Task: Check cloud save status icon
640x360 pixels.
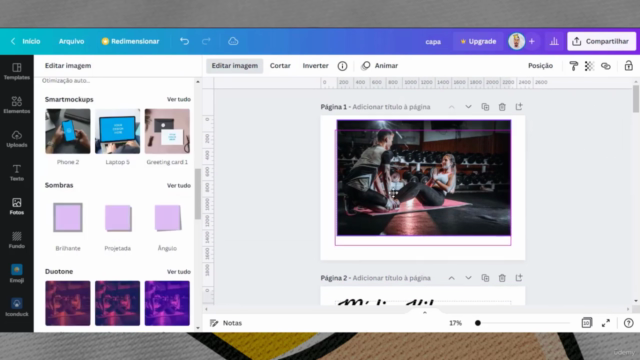Action: (233, 41)
